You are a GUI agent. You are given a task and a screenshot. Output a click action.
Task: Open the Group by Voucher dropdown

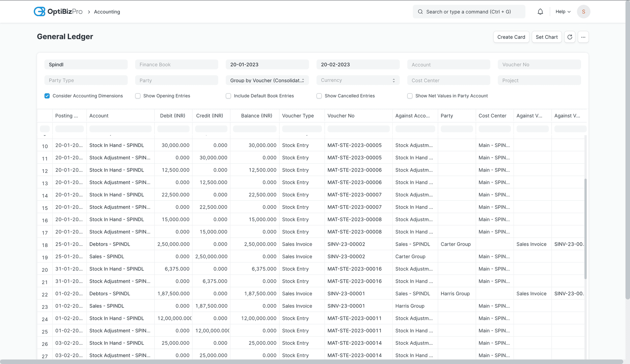[267, 80]
